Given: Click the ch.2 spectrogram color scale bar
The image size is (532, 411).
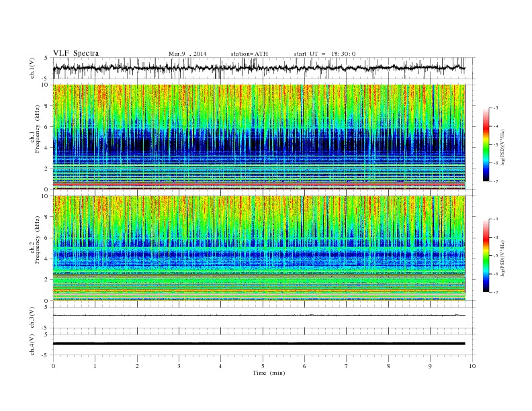Looking at the screenshot, I should click(x=486, y=256).
